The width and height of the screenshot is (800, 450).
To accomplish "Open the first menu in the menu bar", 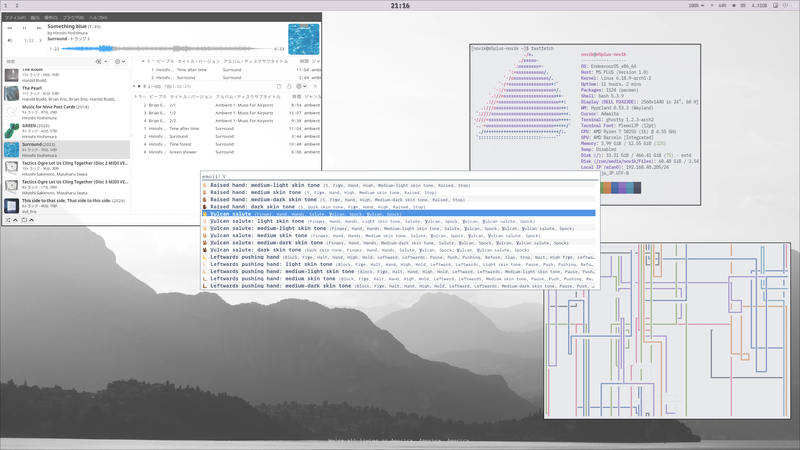I will tap(13, 17).
